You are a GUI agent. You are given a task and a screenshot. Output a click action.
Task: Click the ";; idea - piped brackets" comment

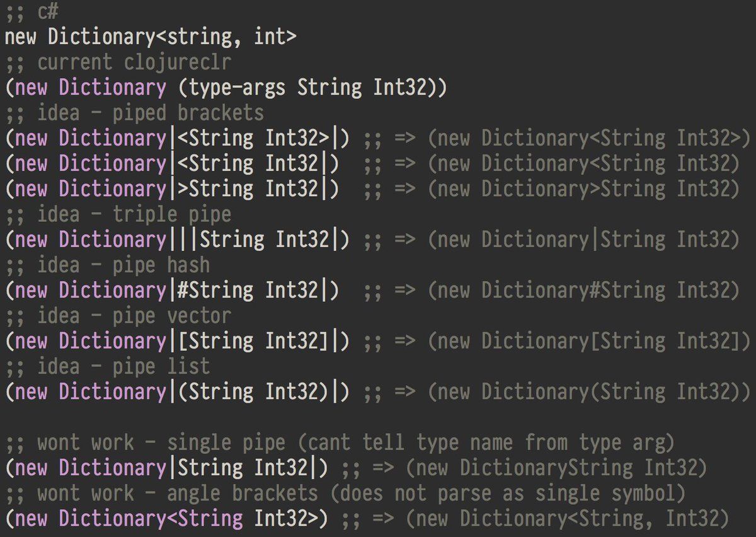[135, 113]
